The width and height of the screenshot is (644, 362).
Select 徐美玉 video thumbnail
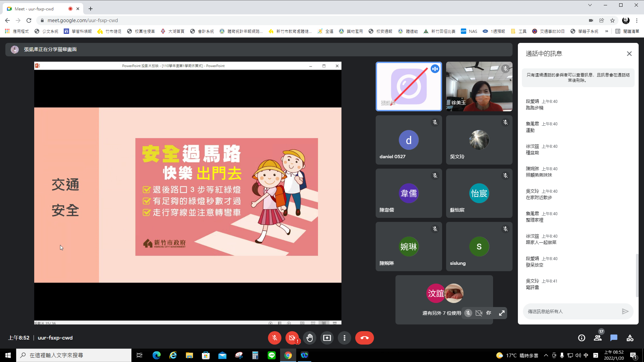[x=479, y=86]
